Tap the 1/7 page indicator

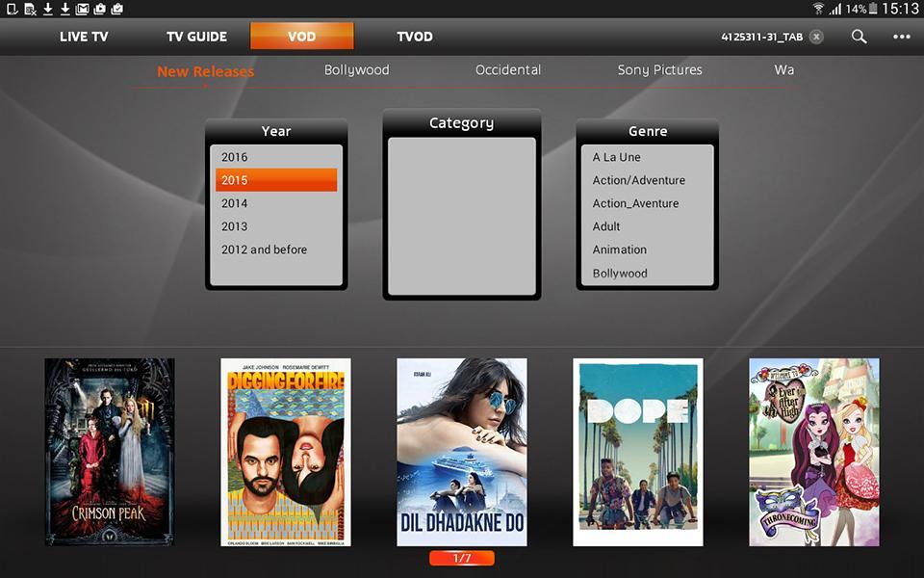tap(462, 557)
